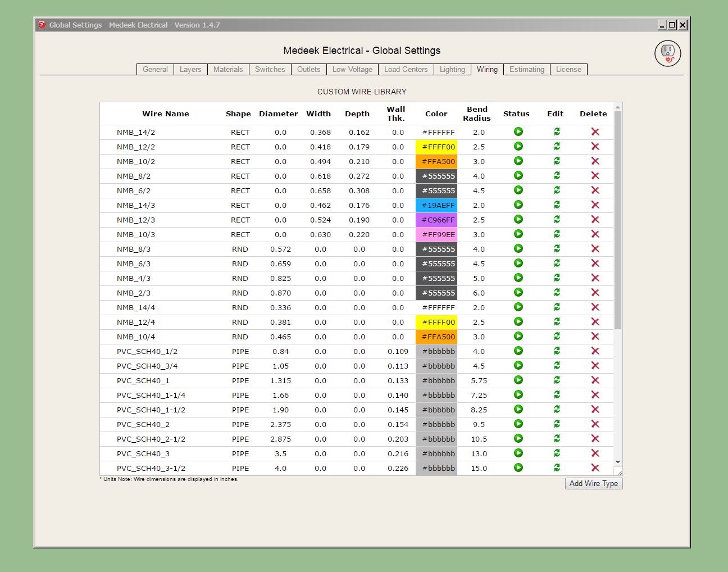This screenshot has height=572, width=728.
Task: Click the wire table scroll down arrow
Action: pos(618,462)
